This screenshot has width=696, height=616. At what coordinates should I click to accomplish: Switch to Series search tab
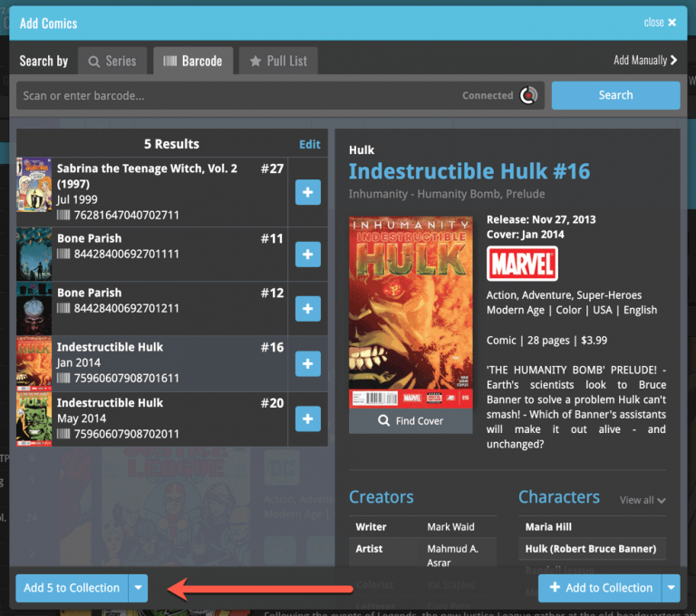112,61
